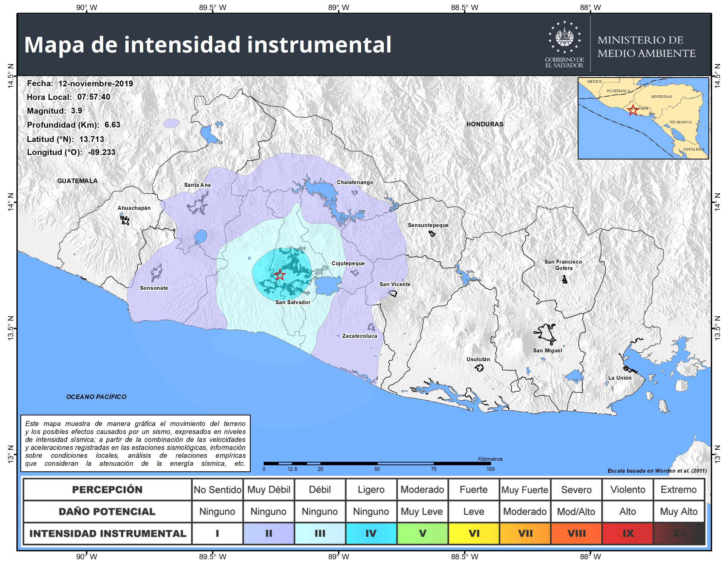The width and height of the screenshot is (728, 563).
Task: Click the 'DAÑO POTENCIAL' legend row header
Action: [107, 512]
